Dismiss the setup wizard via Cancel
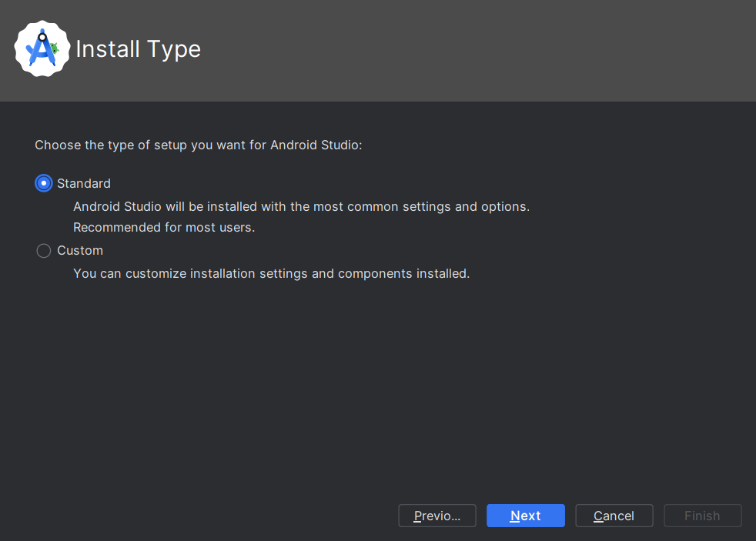Screen dimensions: 756x541 pos(614,516)
